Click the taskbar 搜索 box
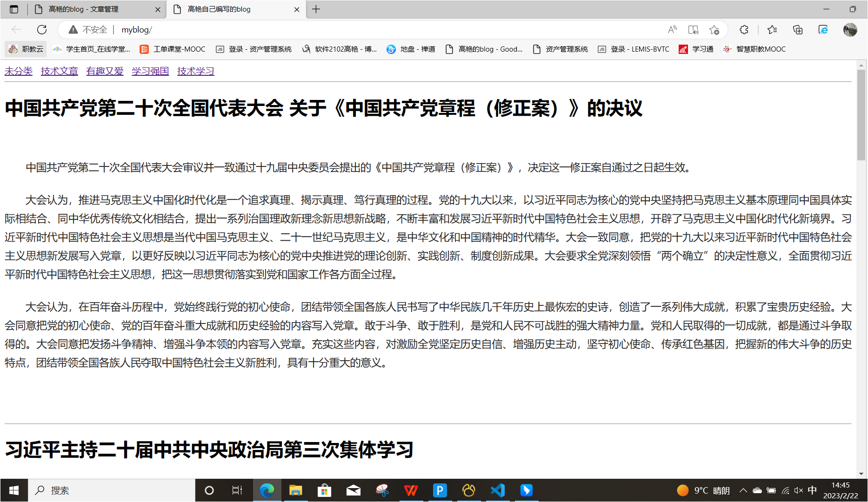The image size is (868, 502). (112, 490)
